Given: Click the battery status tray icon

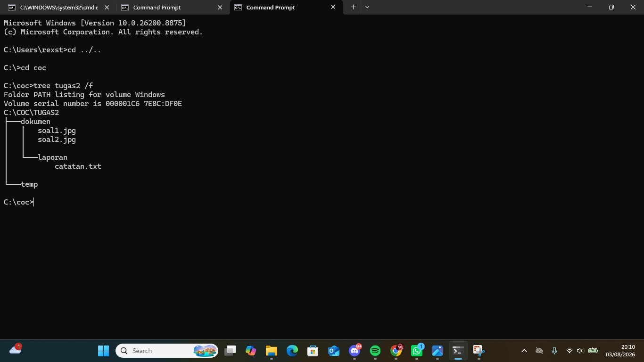Looking at the screenshot, I should click(593, 351).
